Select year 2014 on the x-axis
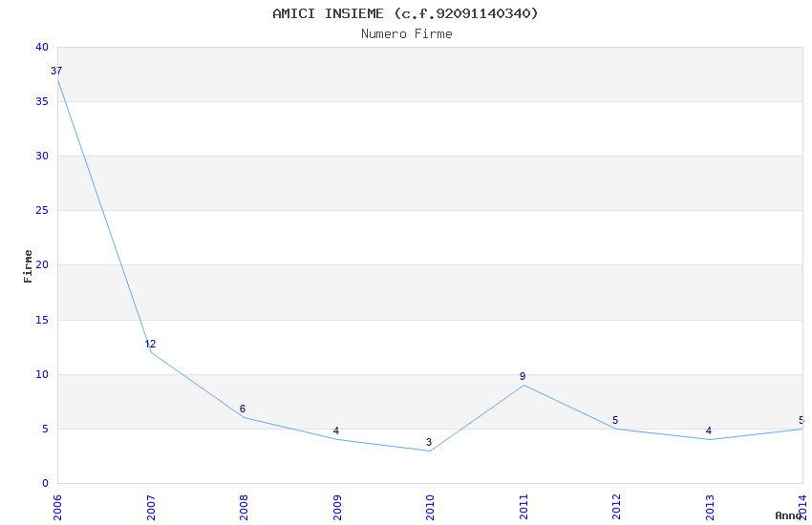The height and width of the screenshot is (525, 812). click(803, 506)
